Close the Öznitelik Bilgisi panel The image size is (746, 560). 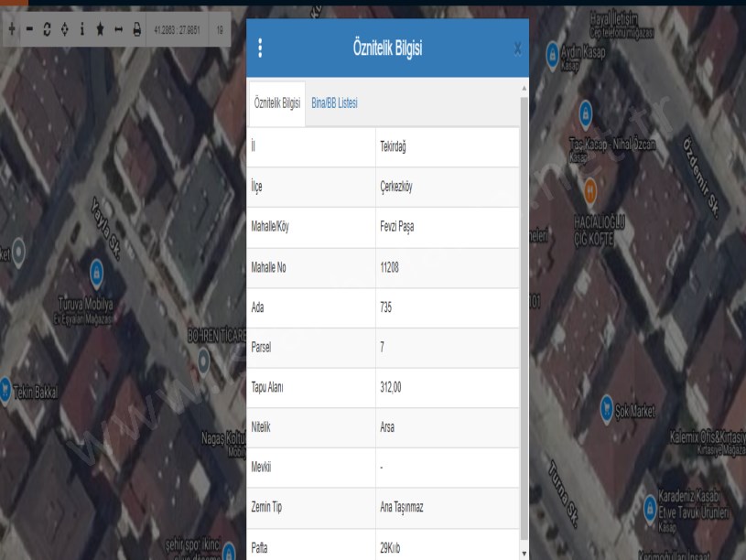point(517,49)
